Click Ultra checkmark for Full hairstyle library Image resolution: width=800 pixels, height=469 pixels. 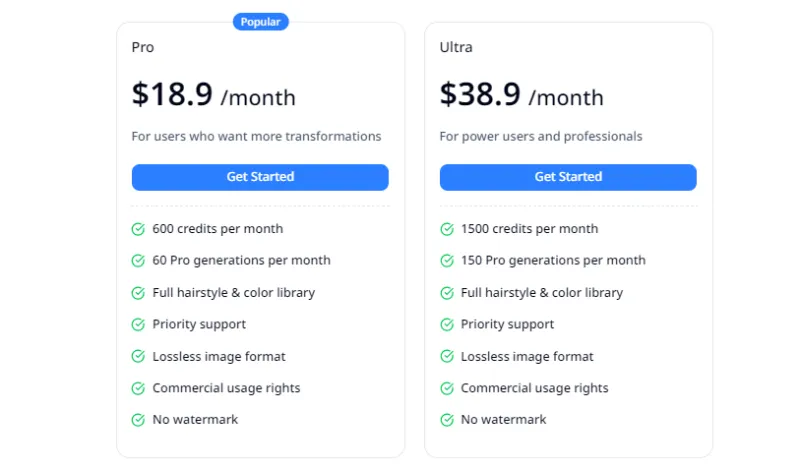[x=447, y=293]
